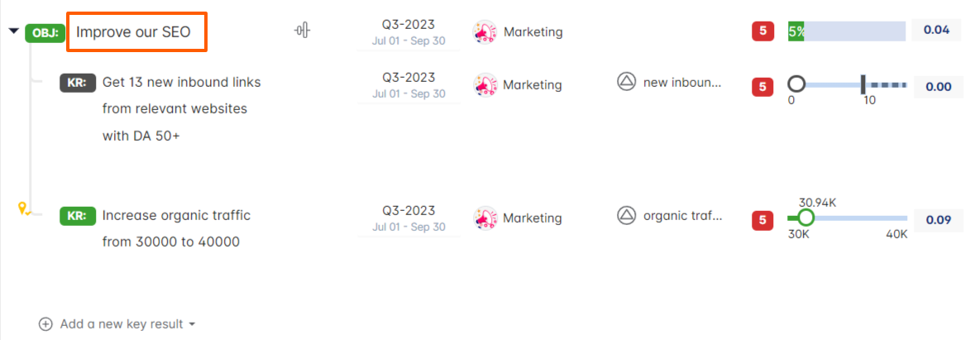Image resolution: width=980 pixels, height=340 pixels.
Task: Click the red 5 badge on the objective row
Action: click(762, 31)
